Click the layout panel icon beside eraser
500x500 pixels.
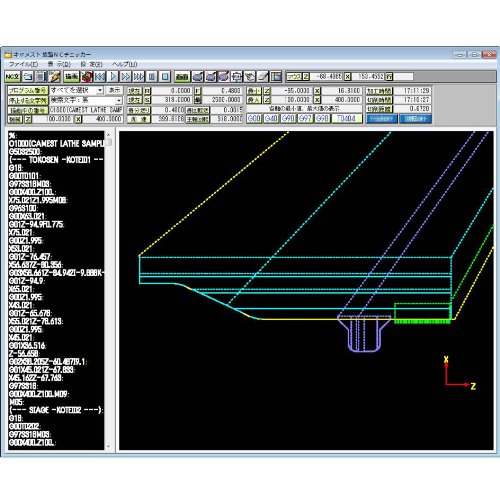pyautogui.click(x=276, y=77)
